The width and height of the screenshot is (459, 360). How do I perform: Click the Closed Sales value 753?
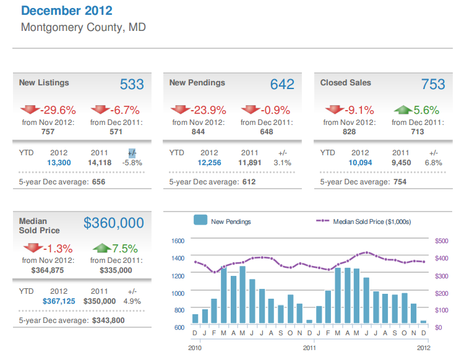tap(433, 84)
